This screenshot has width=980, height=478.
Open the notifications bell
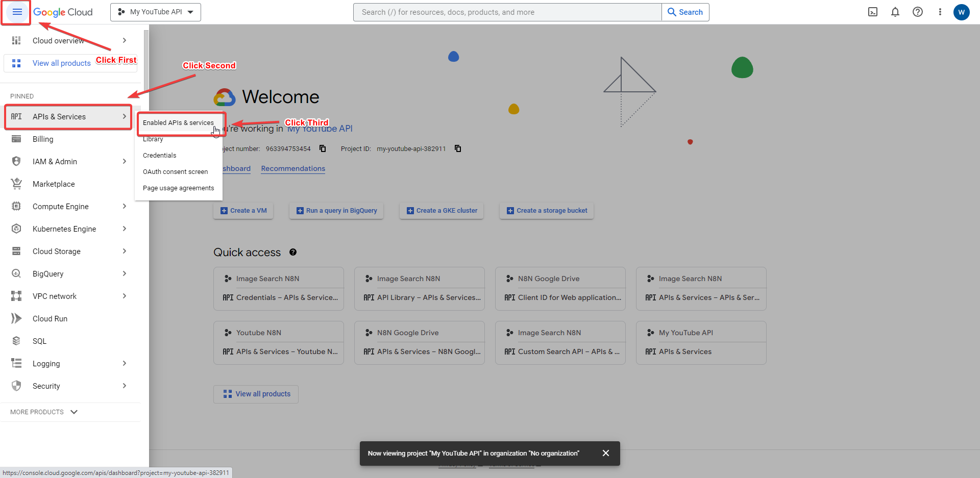pyautogui.click(x=895, y=12)
